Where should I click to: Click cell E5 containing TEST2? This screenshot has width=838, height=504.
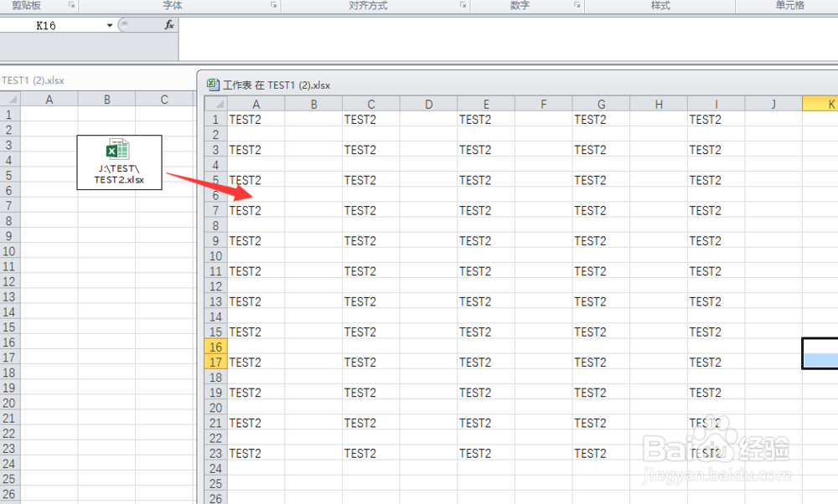(x=486, y=181)
